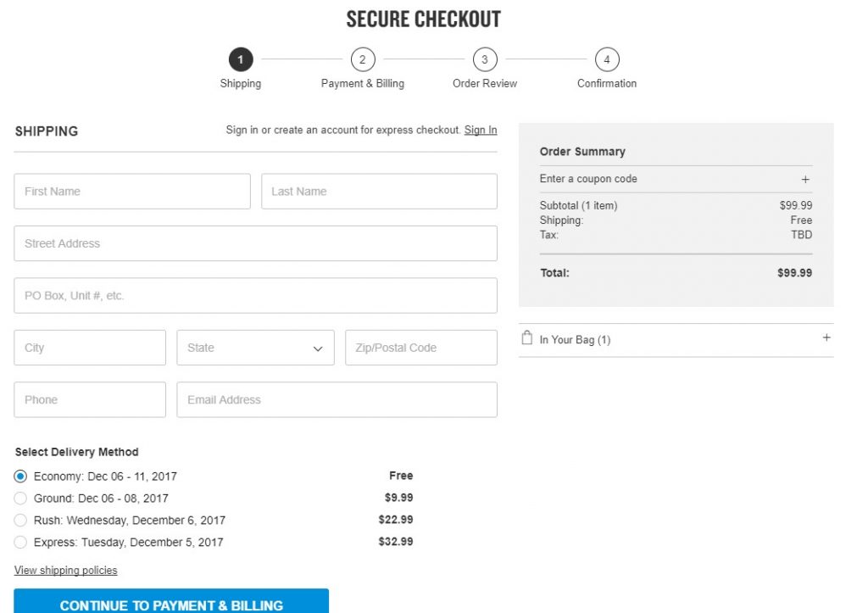Expand the In Your Bag section
868x613 pixels.
coord(826,337)
